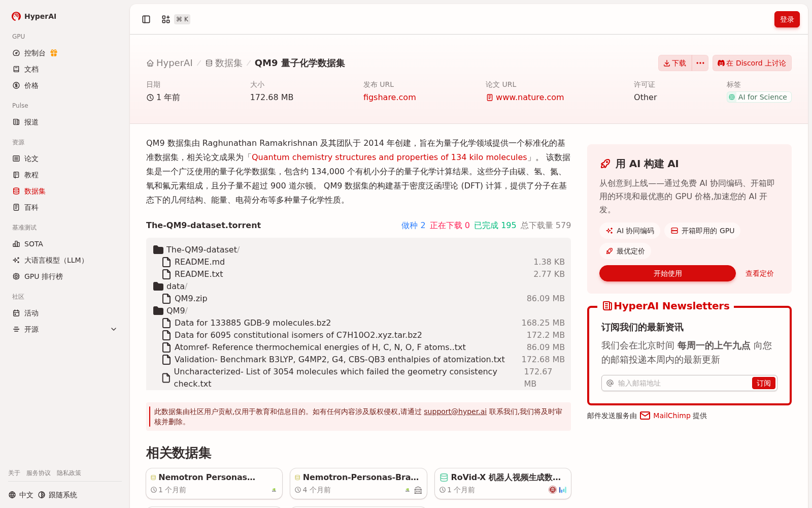Screen dimensions: 812x508
Task: Click the newsletter email input field
Action: (683, 383)
